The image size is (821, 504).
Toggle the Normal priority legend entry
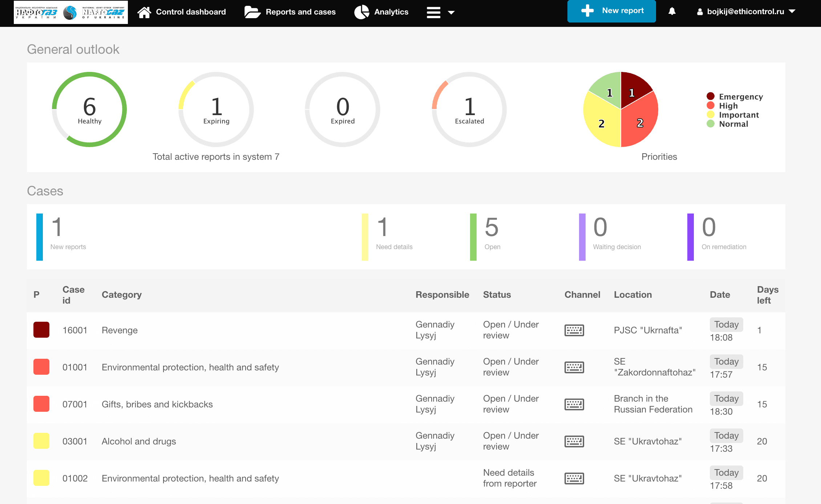733,124
